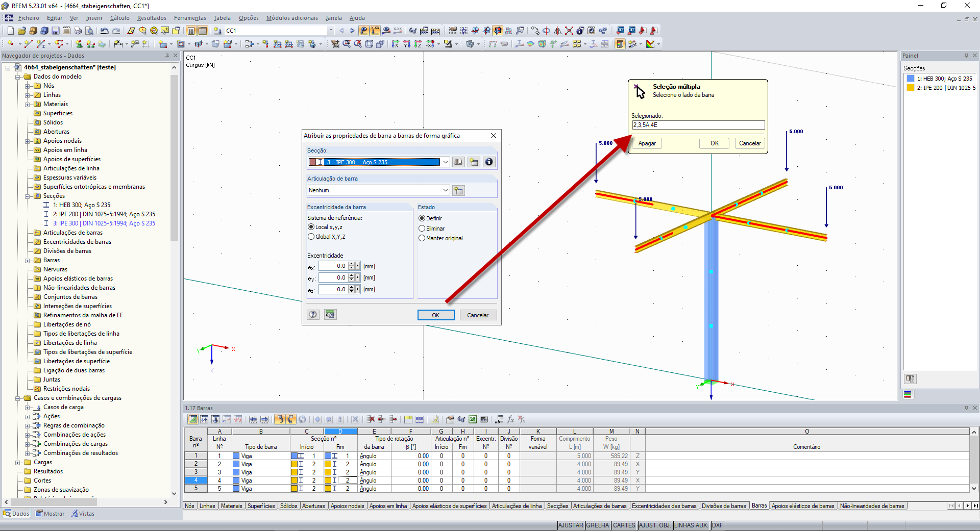
Task: Click the X-direction view icon
Action: tap(396, 44)
